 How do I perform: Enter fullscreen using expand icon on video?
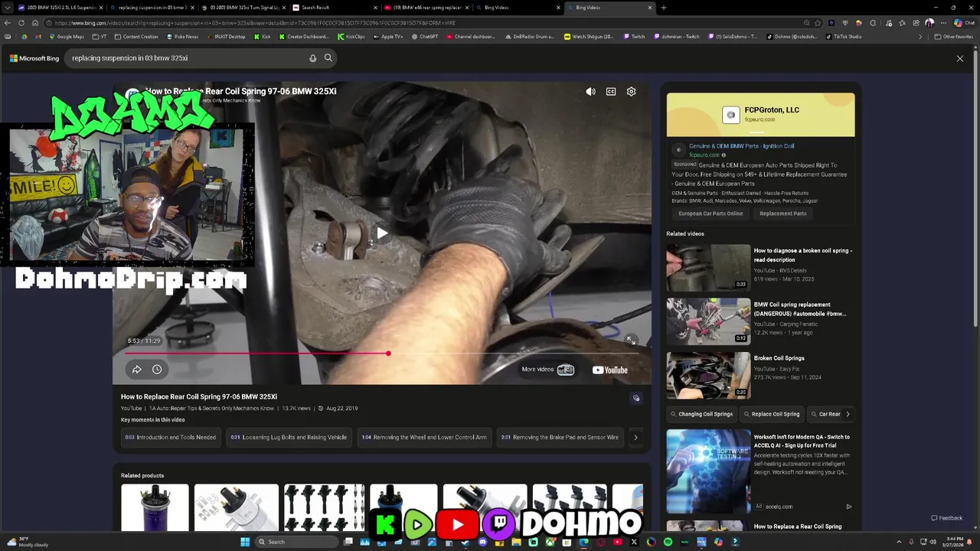pyautogui.click(x=630, y=341)
